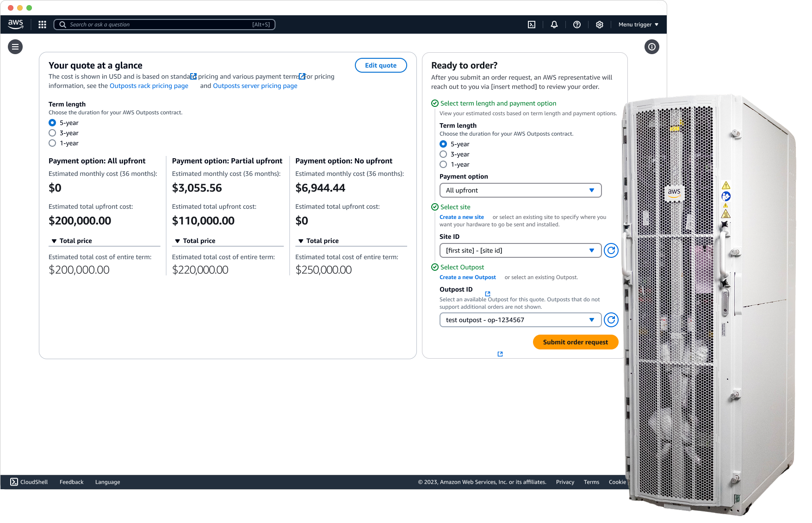Screen dimensions: 812x523
Task: Click the $3,055.56 monthly cost value
Action: [x=197, y=188]
